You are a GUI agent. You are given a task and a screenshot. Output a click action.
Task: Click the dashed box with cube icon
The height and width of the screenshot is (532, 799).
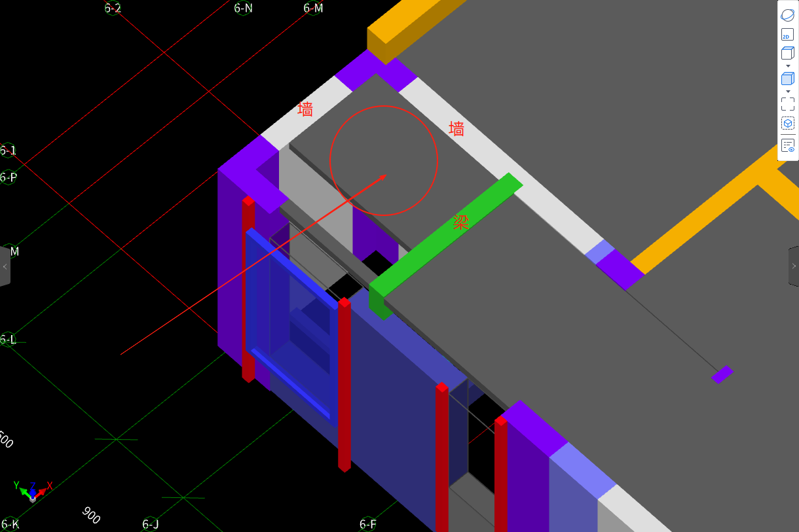(x=788, y=123)
